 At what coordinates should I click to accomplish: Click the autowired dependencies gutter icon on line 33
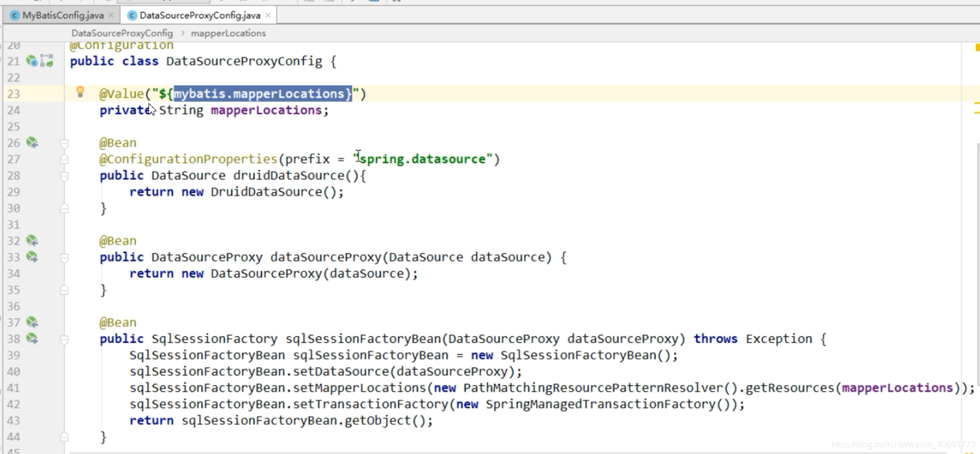[32, 257]
